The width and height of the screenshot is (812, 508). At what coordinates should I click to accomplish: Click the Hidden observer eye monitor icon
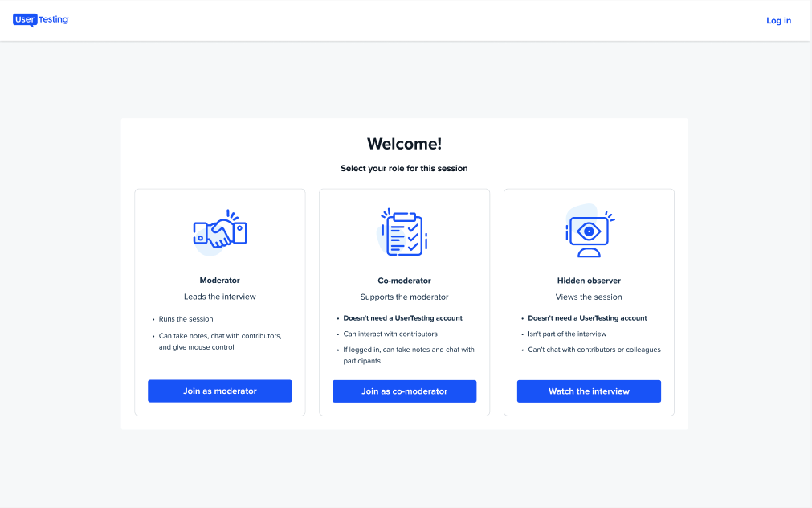click(x=589, y=232)
